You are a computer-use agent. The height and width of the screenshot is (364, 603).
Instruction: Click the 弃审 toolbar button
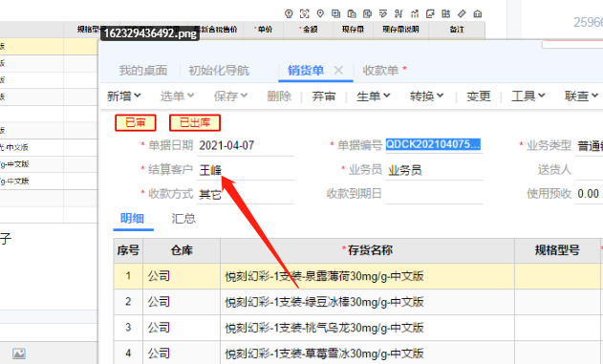click(324, 96)
